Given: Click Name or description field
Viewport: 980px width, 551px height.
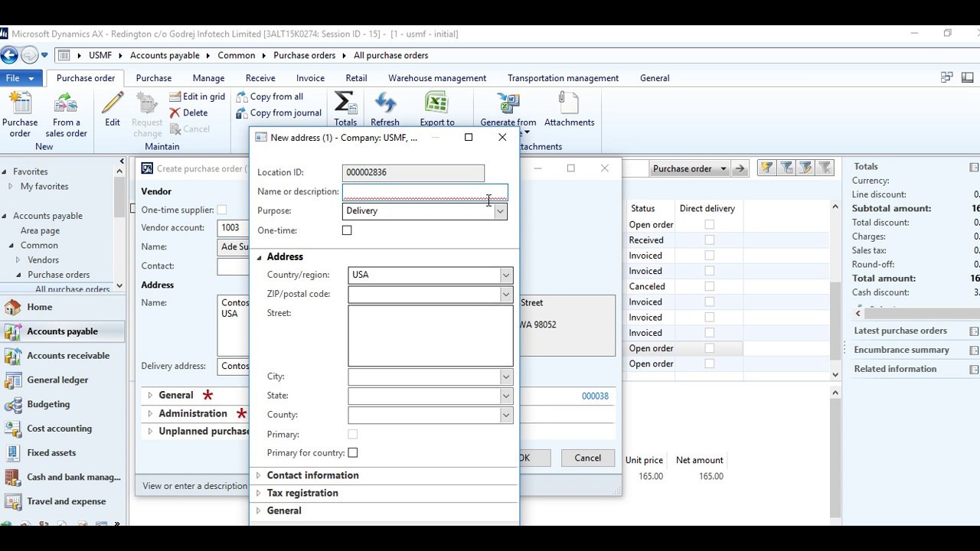Looking at the screenshot, I should [425, 191].
